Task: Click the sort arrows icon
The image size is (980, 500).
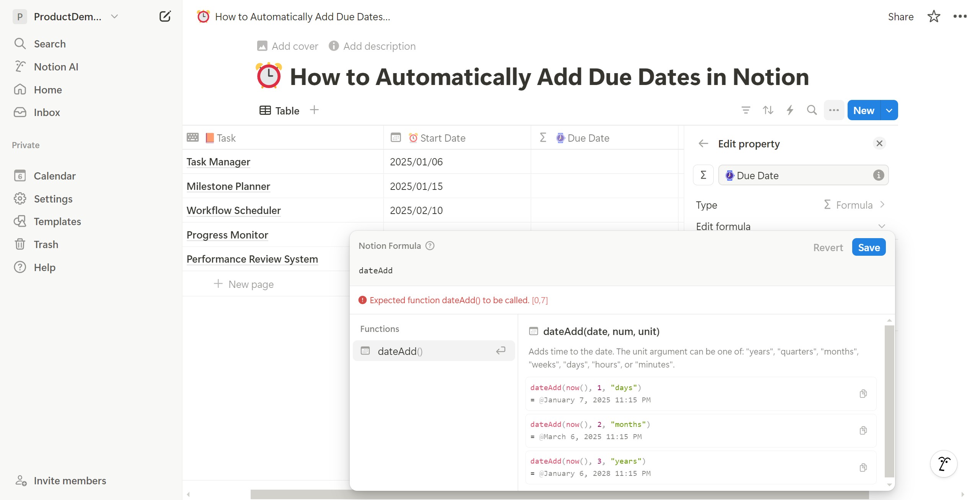Action: tap(768, 110)
